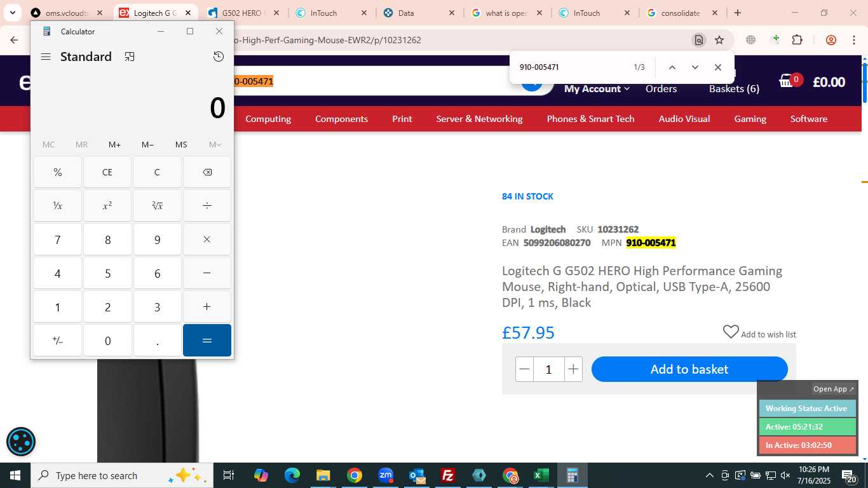This screenshot has width=868, height=488.
Task: Open Calculator history icon
Action: (x=218, y=57)
